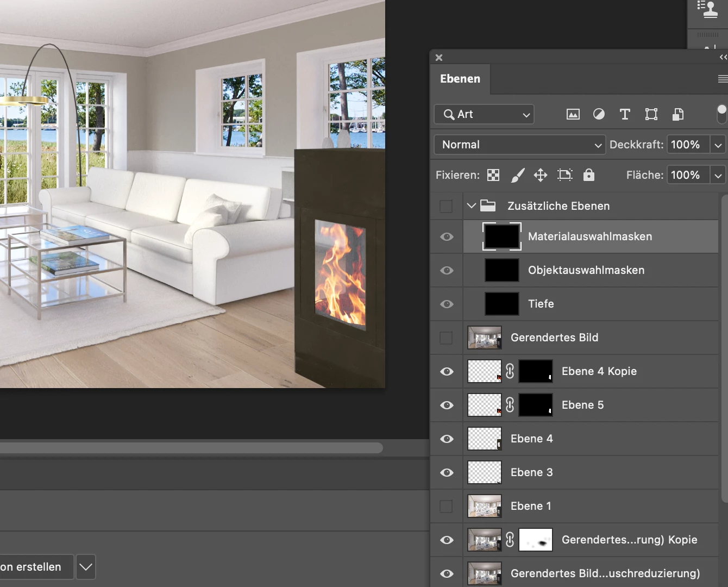
Task: Click link icon on Gerendertes...rung) Kopie layer
Action: (510, 540)
